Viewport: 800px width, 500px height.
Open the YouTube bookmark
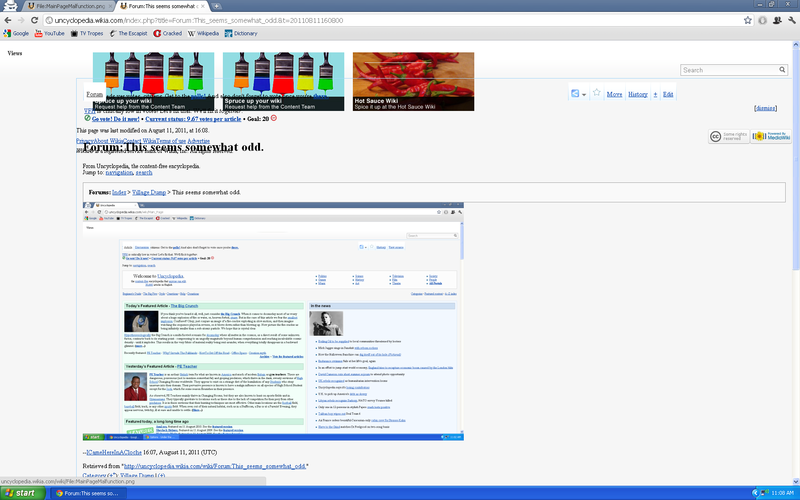point(47,33)
